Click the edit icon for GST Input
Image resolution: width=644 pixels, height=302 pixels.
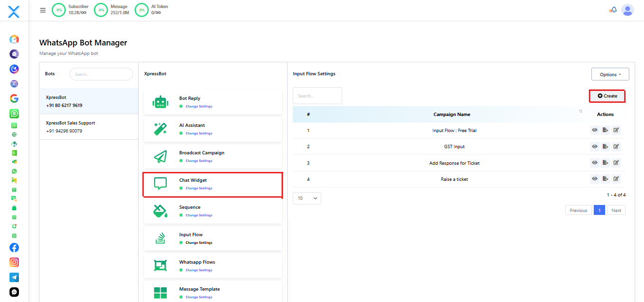[x=616, y=147]
